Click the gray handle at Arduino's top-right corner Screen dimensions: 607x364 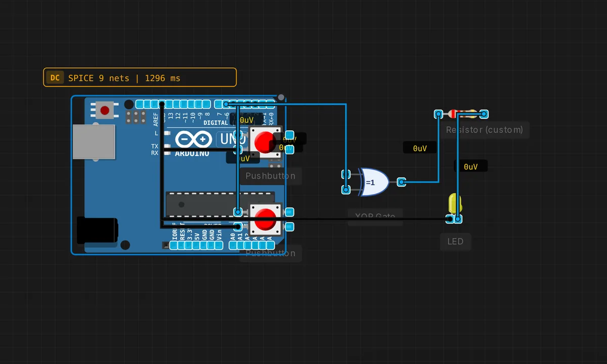281,97
